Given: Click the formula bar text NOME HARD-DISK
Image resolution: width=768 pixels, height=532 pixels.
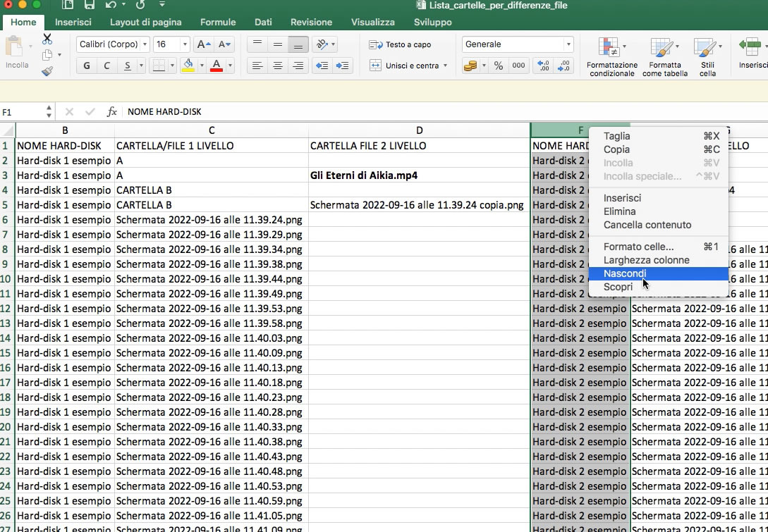Looking at the screenshot, I should (164, 111).
